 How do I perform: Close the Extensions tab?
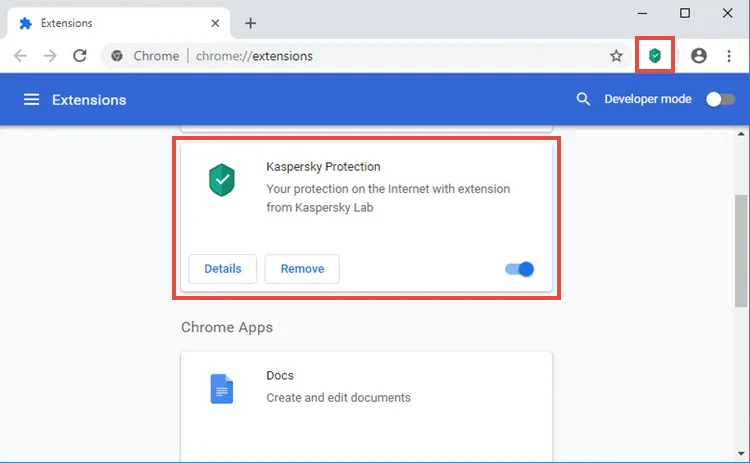point(215,23)
